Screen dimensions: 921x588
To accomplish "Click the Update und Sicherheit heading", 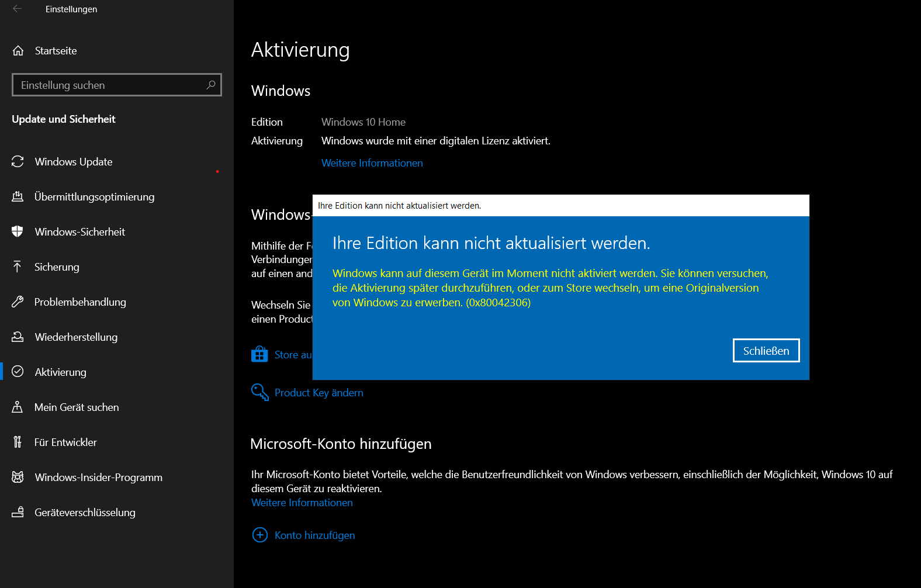I will tap(64, 119).
